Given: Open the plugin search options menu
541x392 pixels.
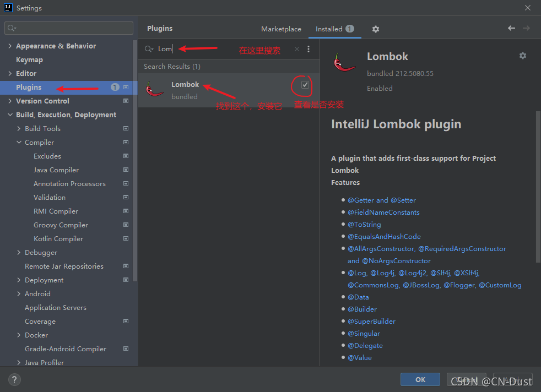Looking at the screenshot, I should (309, 49).
